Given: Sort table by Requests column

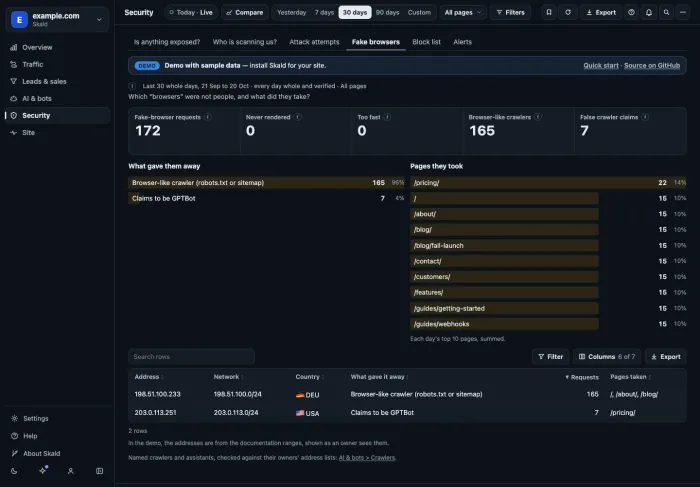Looking at the screenshot, I should coord(582,377).
